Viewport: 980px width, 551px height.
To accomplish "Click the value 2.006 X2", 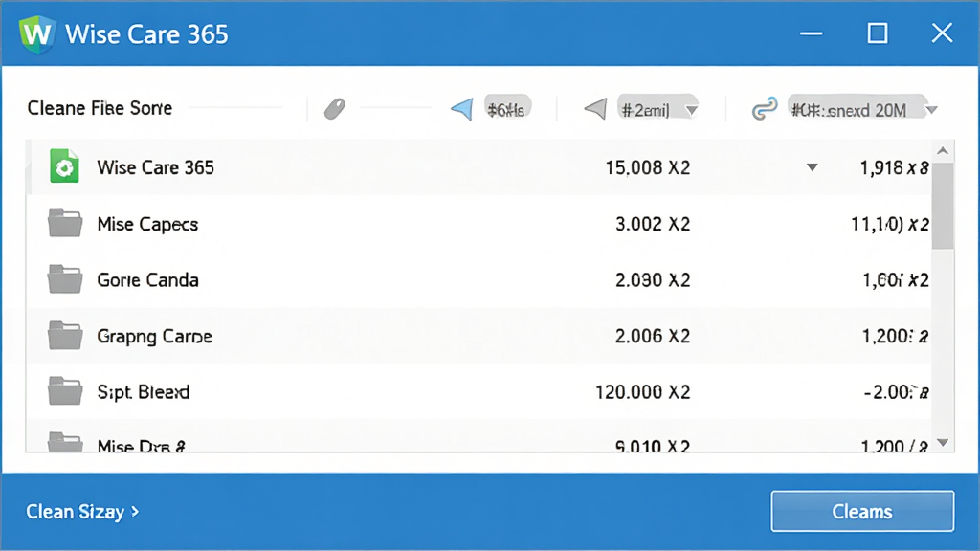I will pyautogui.click(x=653, y=336).
